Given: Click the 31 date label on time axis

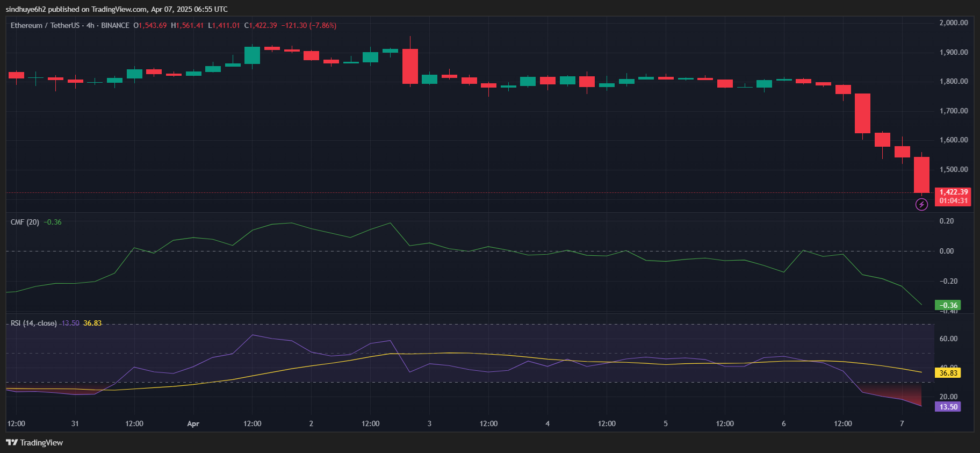Looking at the screenshot, I should click(x=75, y=423).
